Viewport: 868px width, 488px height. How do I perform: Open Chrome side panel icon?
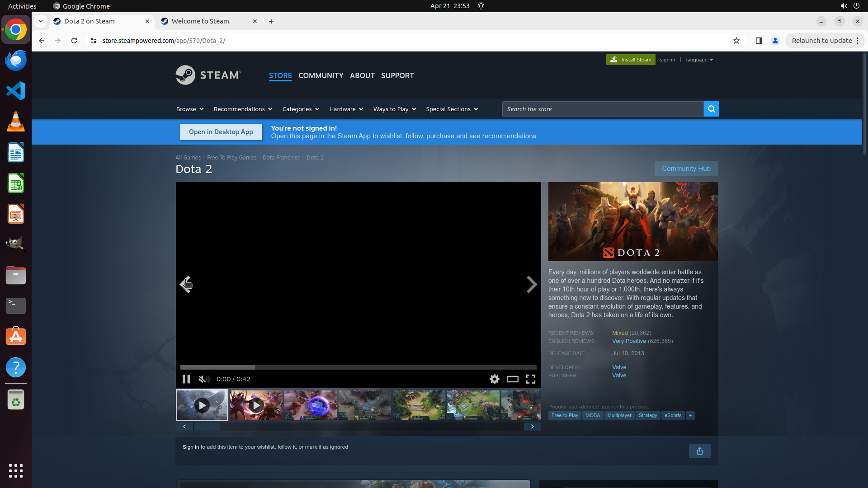759,41
